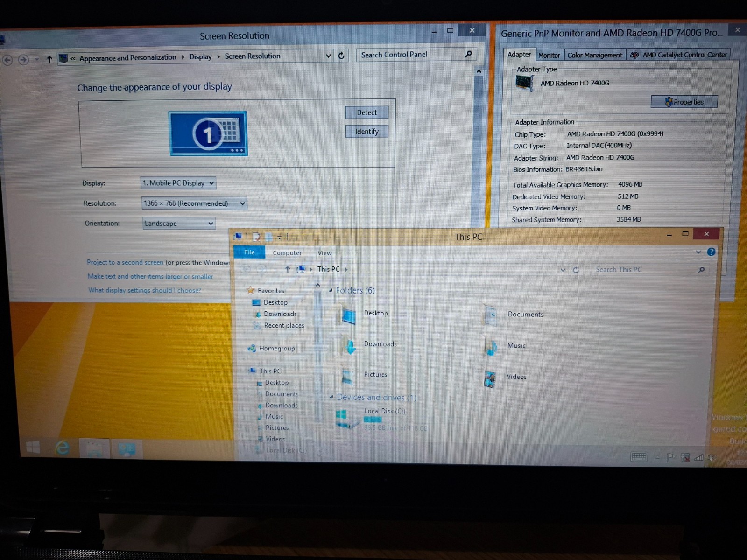This screenshot has width=747, height=560.
Task: Select Recent places under Favorites
Action: tap(284, 325)
